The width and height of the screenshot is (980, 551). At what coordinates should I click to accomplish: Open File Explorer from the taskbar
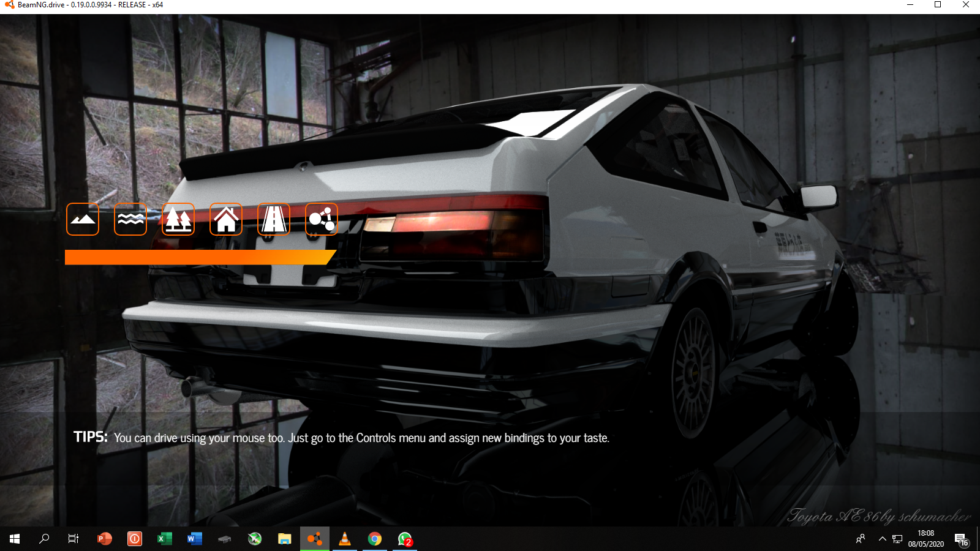[x=285, y=539]
